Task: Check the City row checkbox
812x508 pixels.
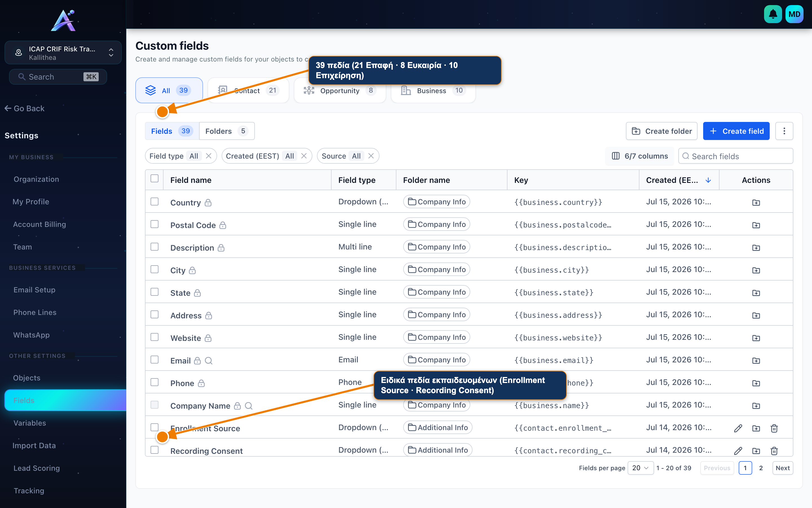Action: coord(154,269)
